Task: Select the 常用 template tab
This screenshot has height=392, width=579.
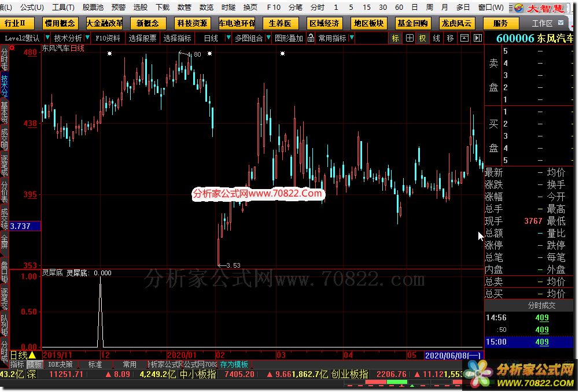Action: 129,364
